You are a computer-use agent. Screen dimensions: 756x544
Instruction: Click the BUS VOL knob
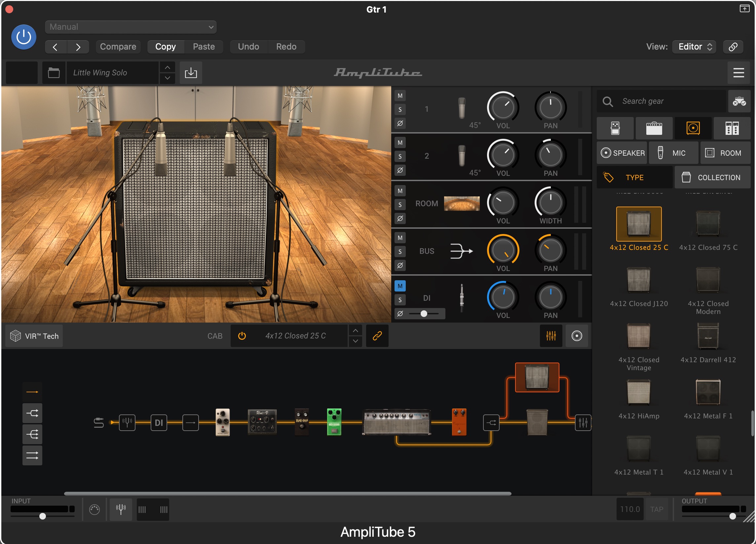click(503, 251)
